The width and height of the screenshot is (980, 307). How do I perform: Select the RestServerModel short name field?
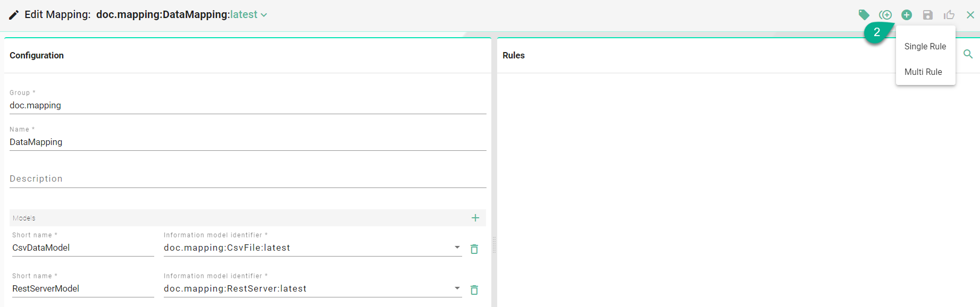82,289
